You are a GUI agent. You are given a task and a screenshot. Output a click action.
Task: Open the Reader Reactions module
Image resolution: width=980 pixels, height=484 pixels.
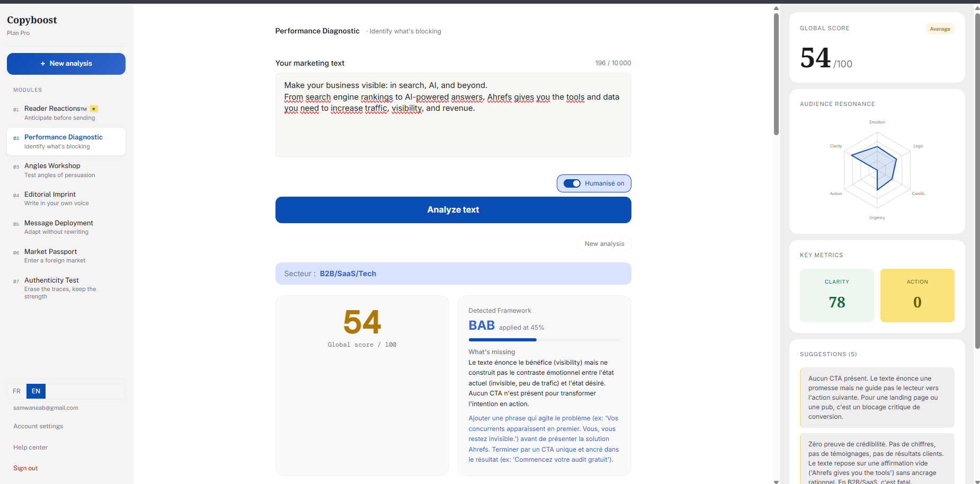click(66, 113)
